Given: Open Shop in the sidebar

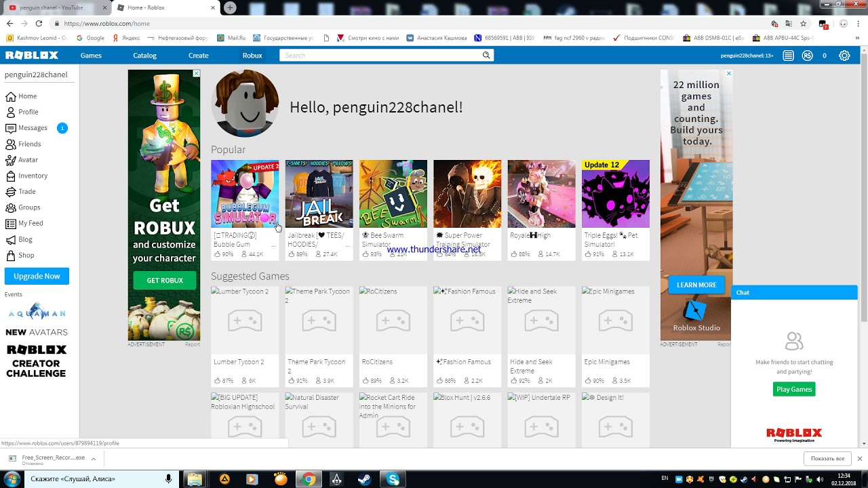Looking at the screenshot, I should point(26,255).
